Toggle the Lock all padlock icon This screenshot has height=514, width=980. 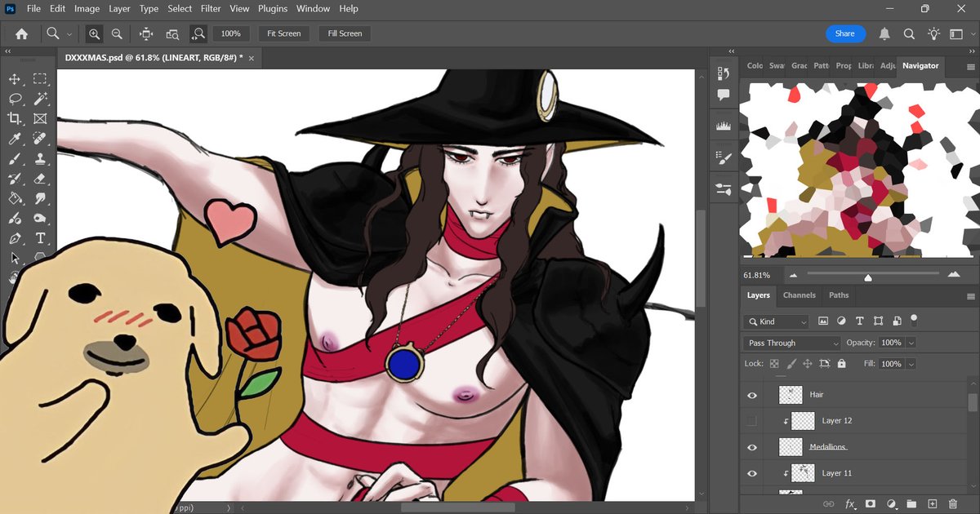point(842,364)
